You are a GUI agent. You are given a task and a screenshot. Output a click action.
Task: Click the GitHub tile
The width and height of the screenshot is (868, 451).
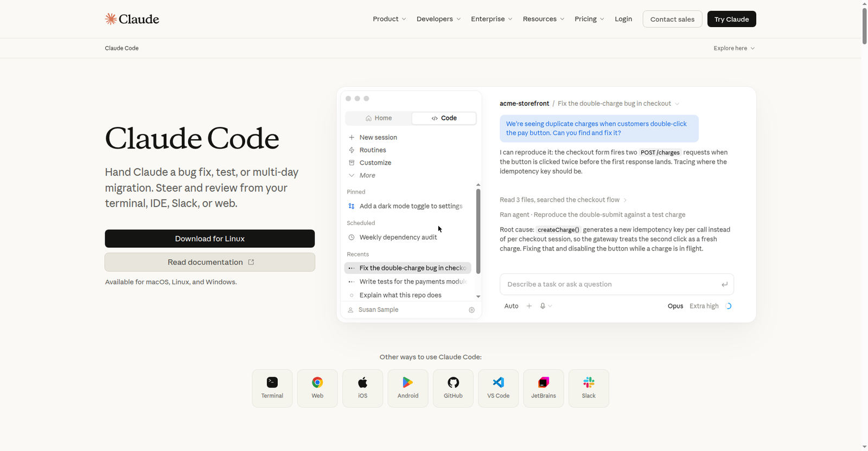[x=453, y=388]
